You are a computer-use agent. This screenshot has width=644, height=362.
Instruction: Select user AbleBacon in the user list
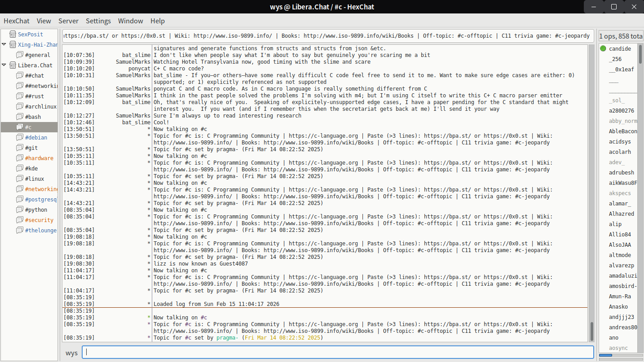622,131
